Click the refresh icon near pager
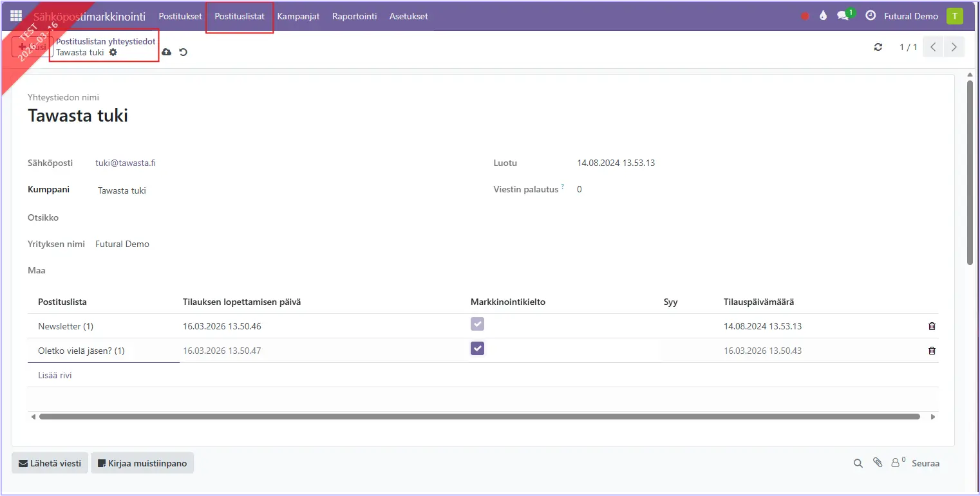 pos(878,47)
